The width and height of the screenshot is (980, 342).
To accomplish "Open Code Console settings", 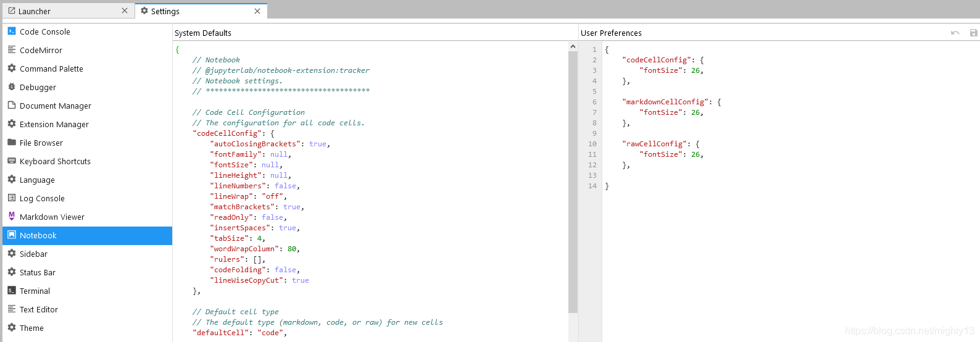I will [x=87, y=31].
